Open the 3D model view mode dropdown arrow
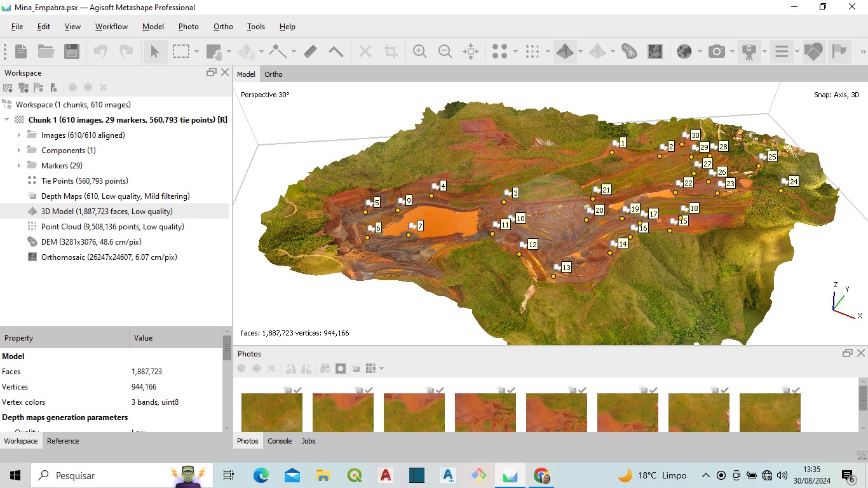868x488 pixels. tap(580, 51)
